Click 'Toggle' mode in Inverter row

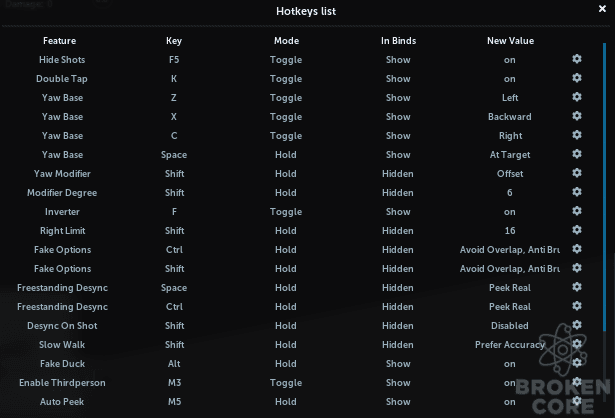286,212
